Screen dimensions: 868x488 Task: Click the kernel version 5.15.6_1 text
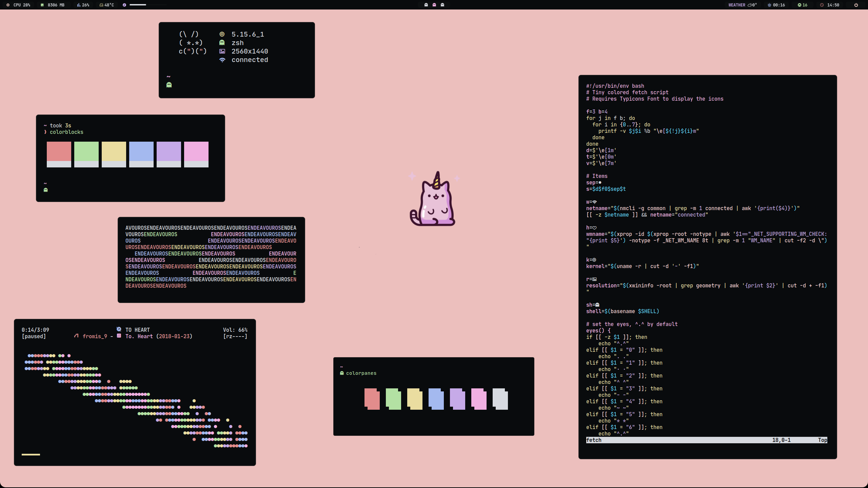[x=248, y=34]
